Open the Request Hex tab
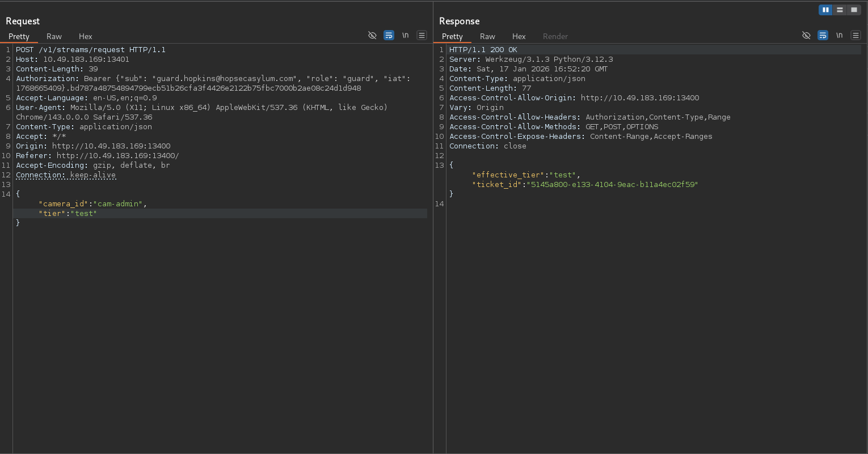The height and width of the screenshot is (454, 868). tap(85, 36)
